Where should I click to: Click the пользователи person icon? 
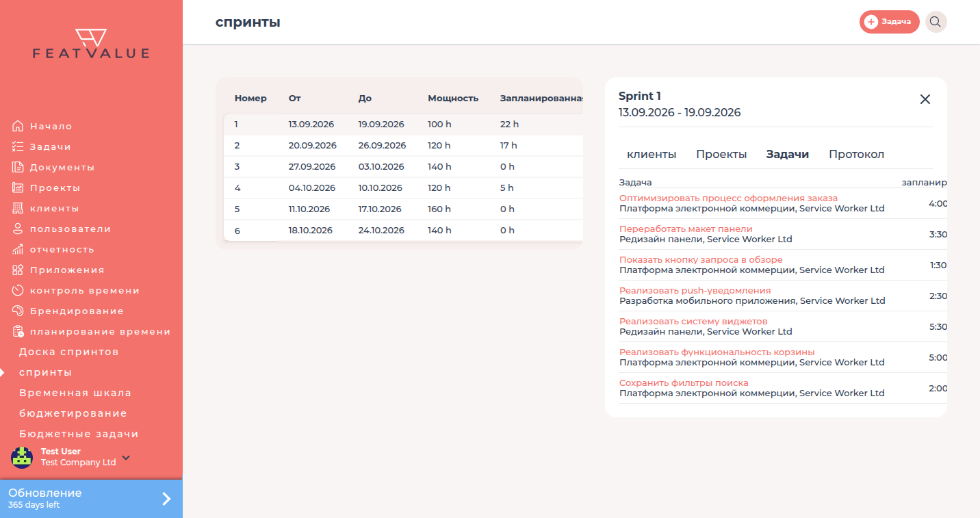pos(18,229)
